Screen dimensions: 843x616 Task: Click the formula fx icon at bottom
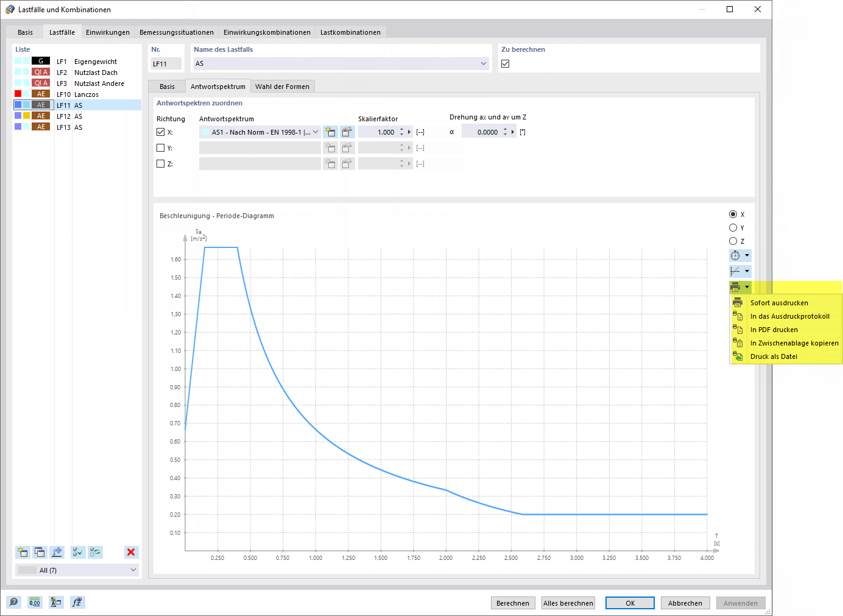tap(77, 602)
